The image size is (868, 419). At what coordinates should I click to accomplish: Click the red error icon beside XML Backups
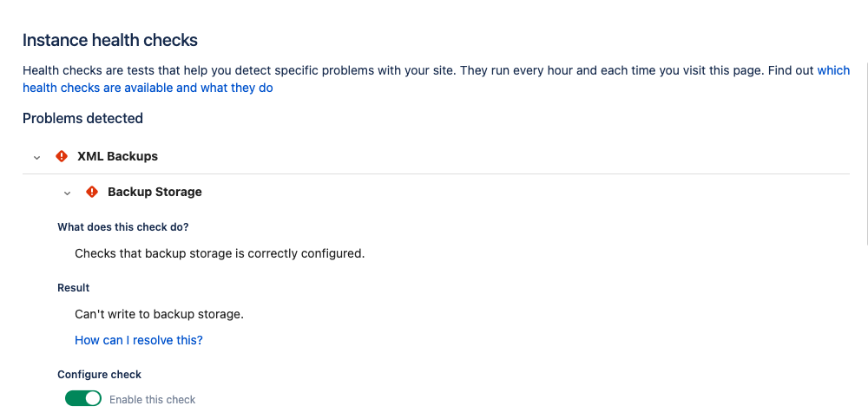tap(62, 156)
